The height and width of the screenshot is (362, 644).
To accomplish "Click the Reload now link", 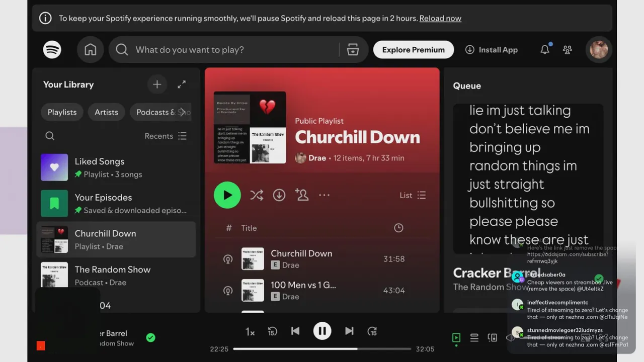I will [x=440, y=18].
